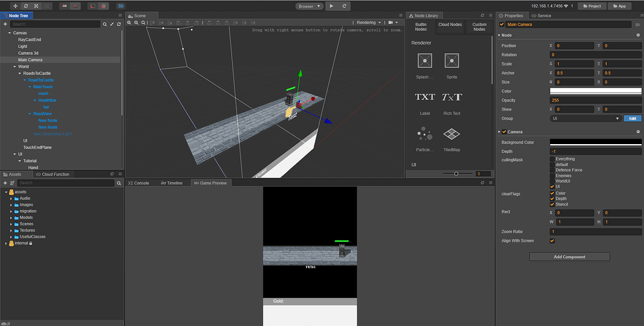Viewport: 644px width, 326px height.
Task: Click the Edit group button
Action: point(633,118)
